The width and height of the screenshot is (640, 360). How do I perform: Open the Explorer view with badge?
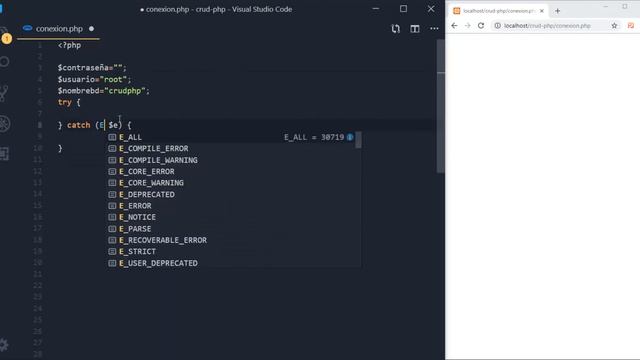point(5,35)
